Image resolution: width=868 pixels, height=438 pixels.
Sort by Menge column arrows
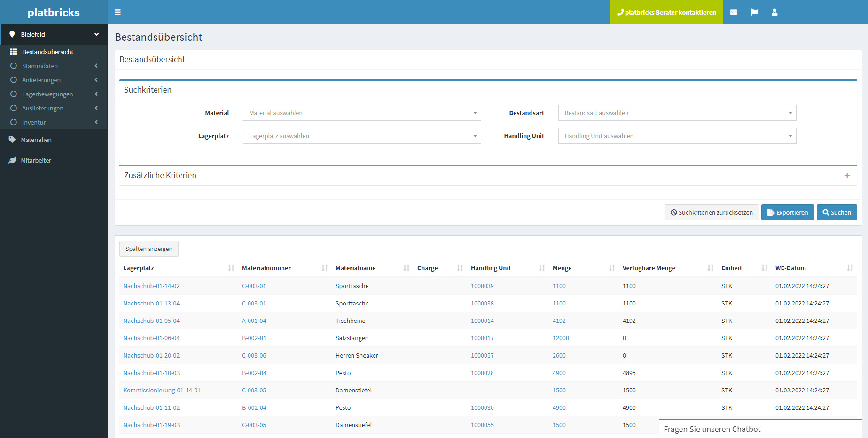[611, 268]
